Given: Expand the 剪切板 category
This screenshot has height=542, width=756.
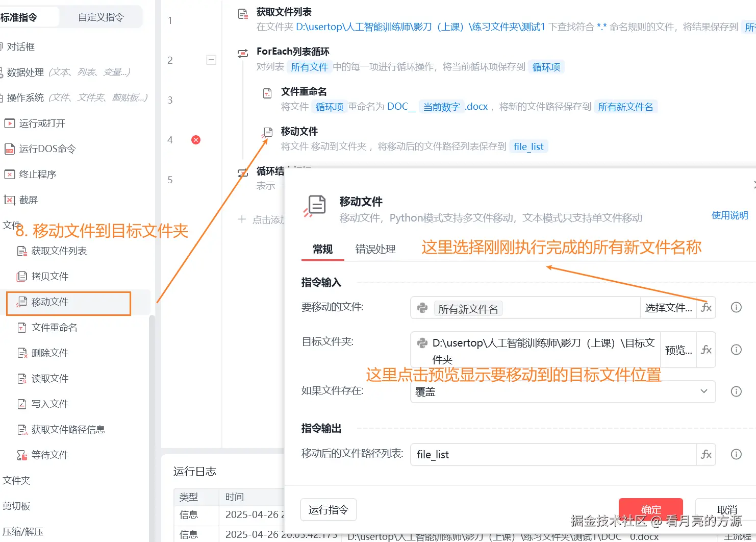Looking at the screenshot, I should pos(16,506).
